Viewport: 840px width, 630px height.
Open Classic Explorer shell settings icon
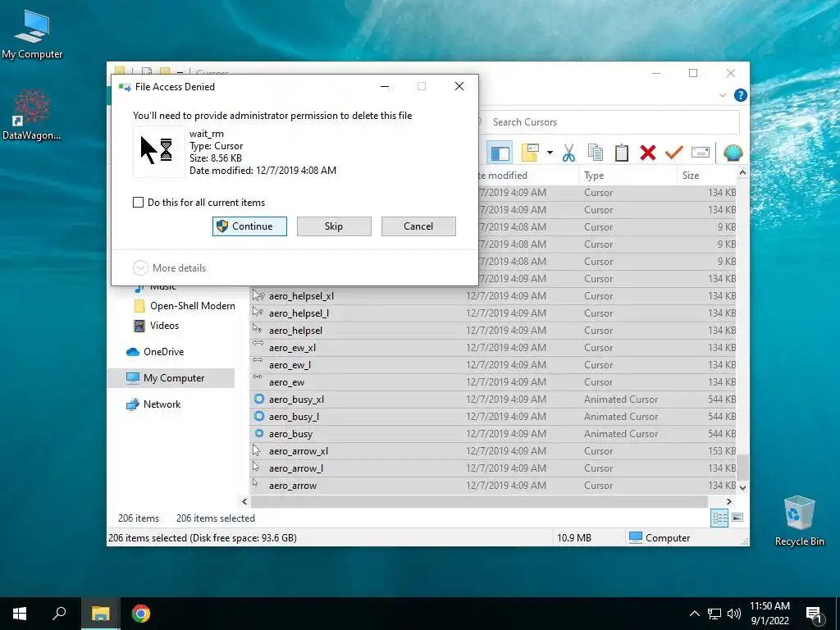point(733,153)
